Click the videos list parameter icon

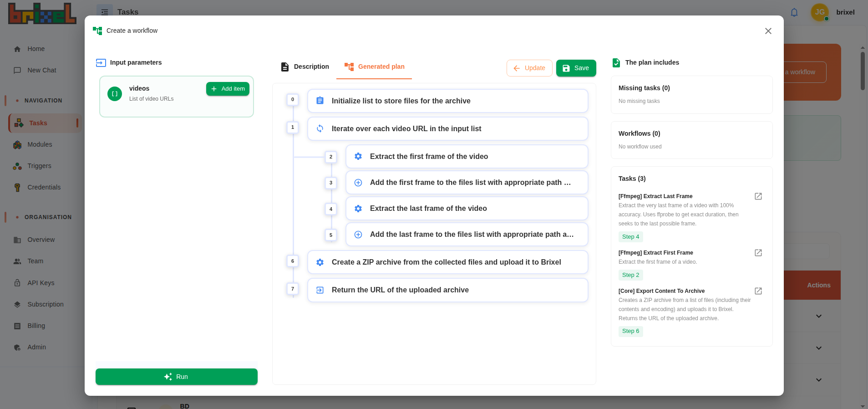(x=115, y=94)
